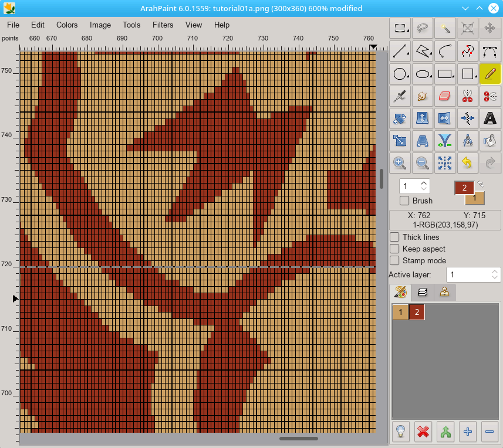Viewport: 503px width, 448px height.
Task: Select the pink eraser tool
Action: (445, 96)
